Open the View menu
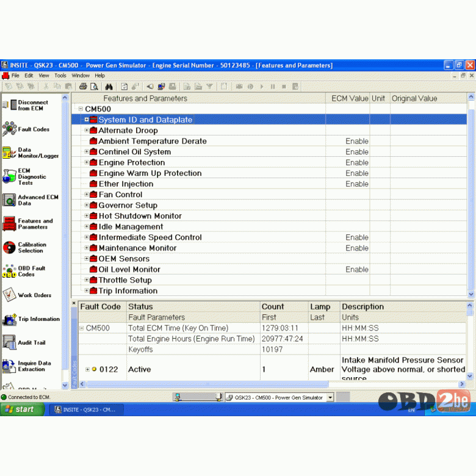Screen dimensions: 476x476 [x=44, y=75]
